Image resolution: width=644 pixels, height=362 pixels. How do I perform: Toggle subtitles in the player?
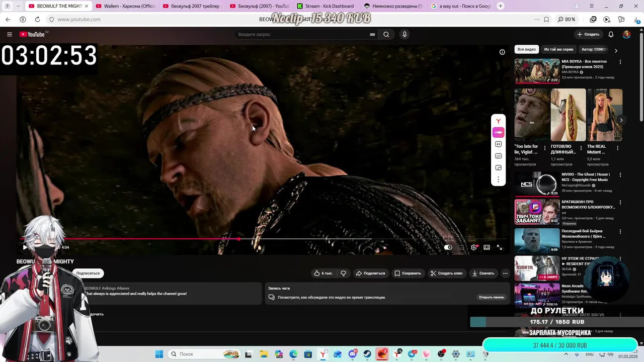point(461,247)
